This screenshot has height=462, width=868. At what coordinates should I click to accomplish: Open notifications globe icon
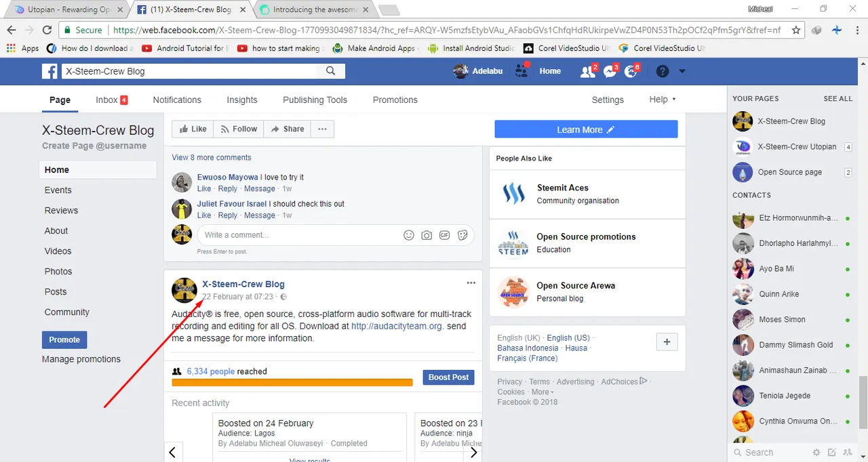coord(631,71)
